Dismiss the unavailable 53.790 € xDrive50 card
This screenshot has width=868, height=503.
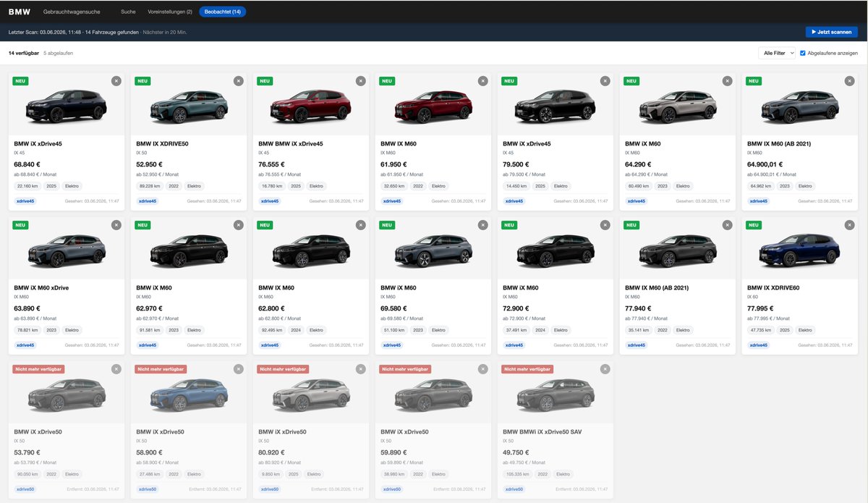(116, 369)
